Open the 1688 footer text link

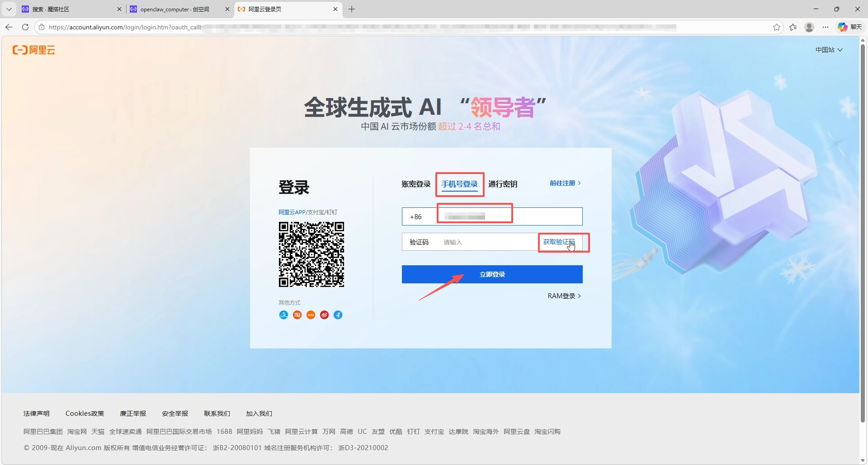click(224, 432)
